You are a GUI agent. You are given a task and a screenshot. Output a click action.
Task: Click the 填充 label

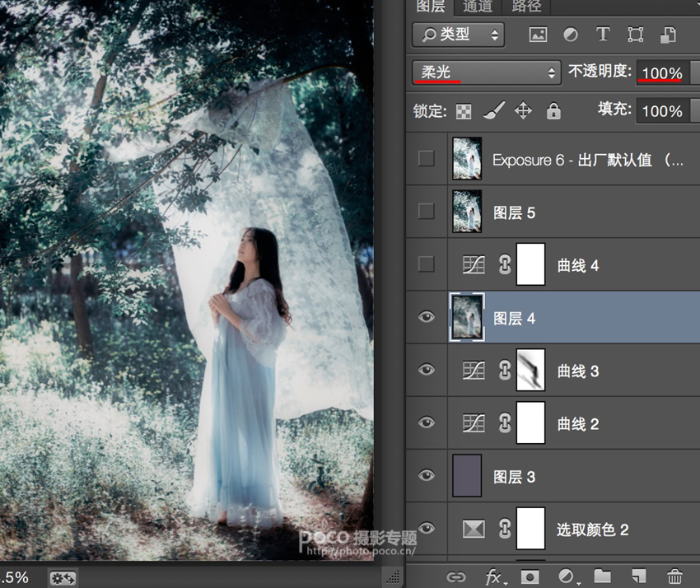(614, 109)
